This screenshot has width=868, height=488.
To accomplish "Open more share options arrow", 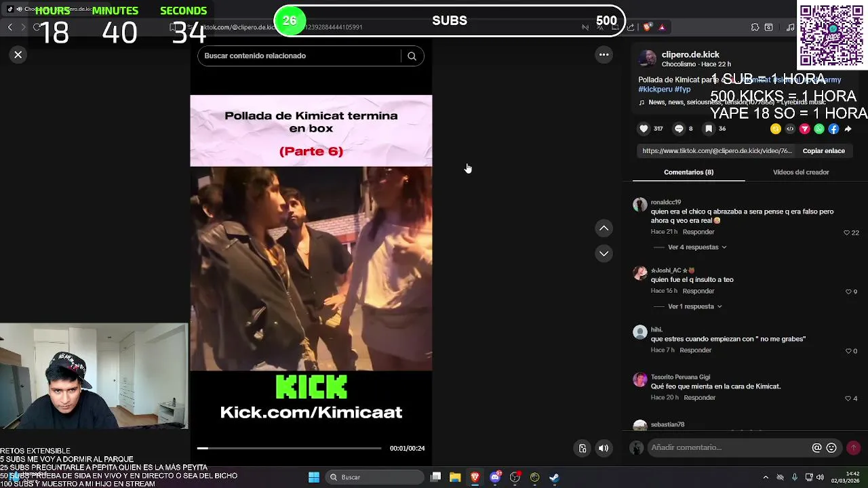I will tap(848, 129).
